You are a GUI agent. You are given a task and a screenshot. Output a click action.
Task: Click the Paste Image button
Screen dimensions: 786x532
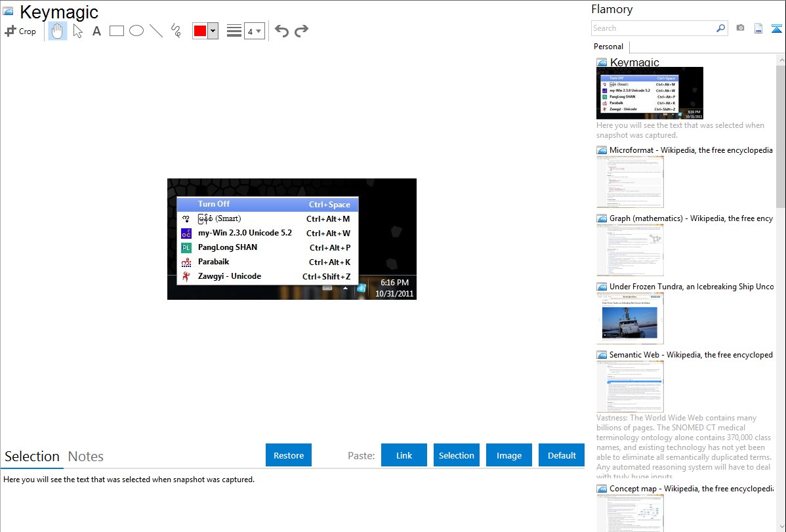(508, 455)
